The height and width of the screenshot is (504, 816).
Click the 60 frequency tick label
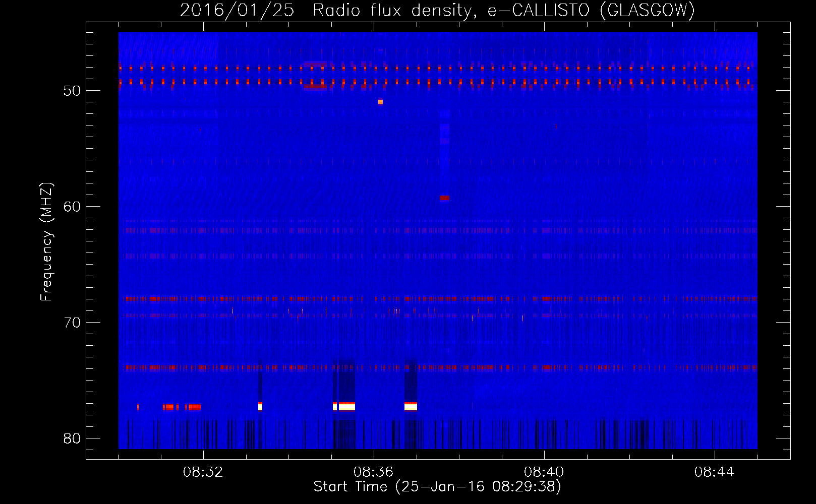pos(72,207)
